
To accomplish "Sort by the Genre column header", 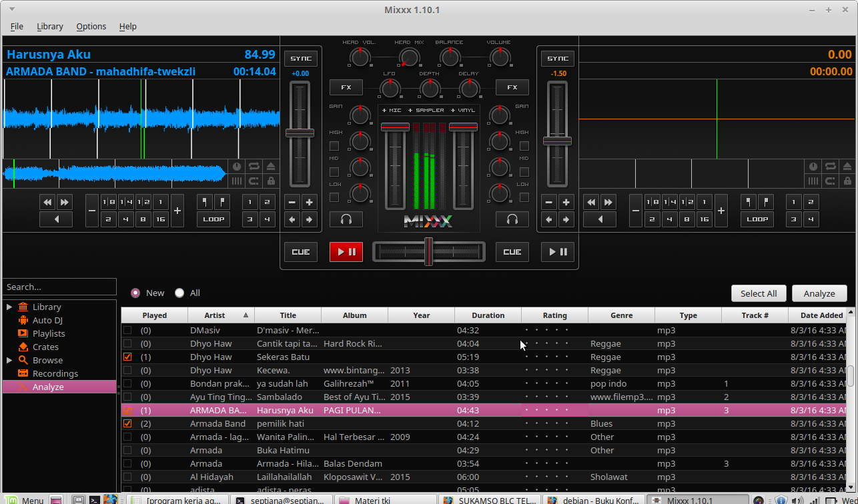I will (621, 315).
